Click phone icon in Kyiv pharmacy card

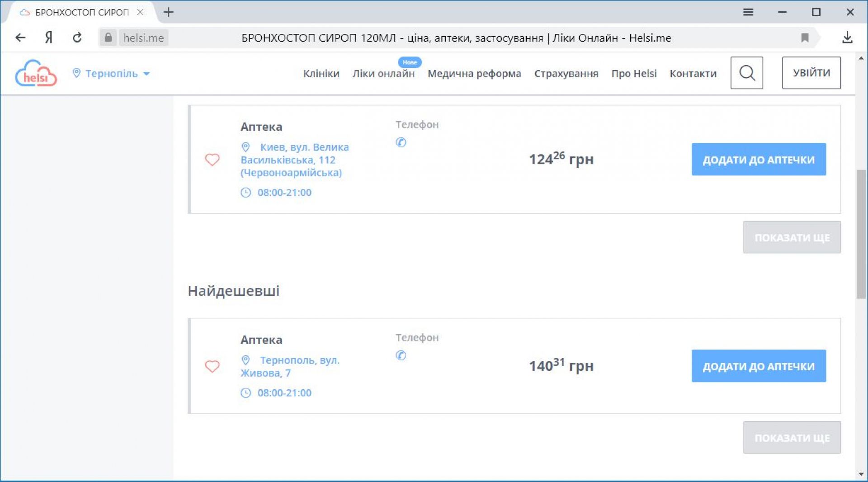(x=401, y=142)
